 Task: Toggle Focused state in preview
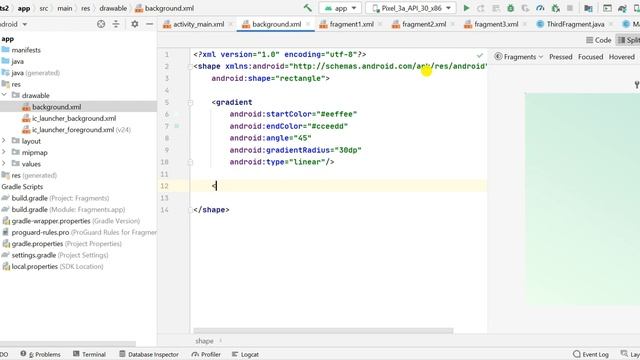pyautogui.click(x=590, y=57)
